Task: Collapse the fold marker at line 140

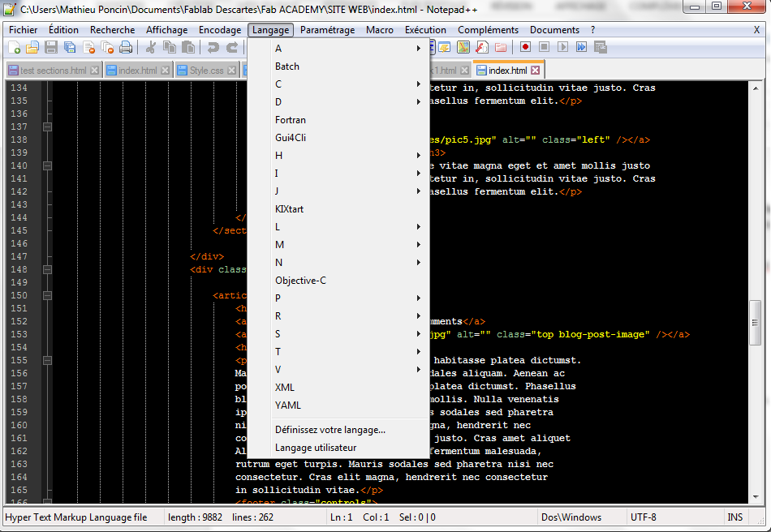Action: click(x=47, y=165)
